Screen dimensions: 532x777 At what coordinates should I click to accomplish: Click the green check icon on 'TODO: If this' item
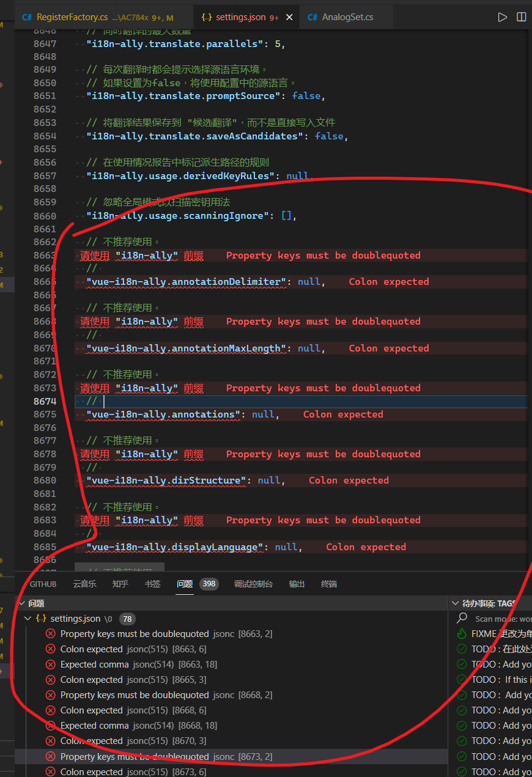[460, 679]
